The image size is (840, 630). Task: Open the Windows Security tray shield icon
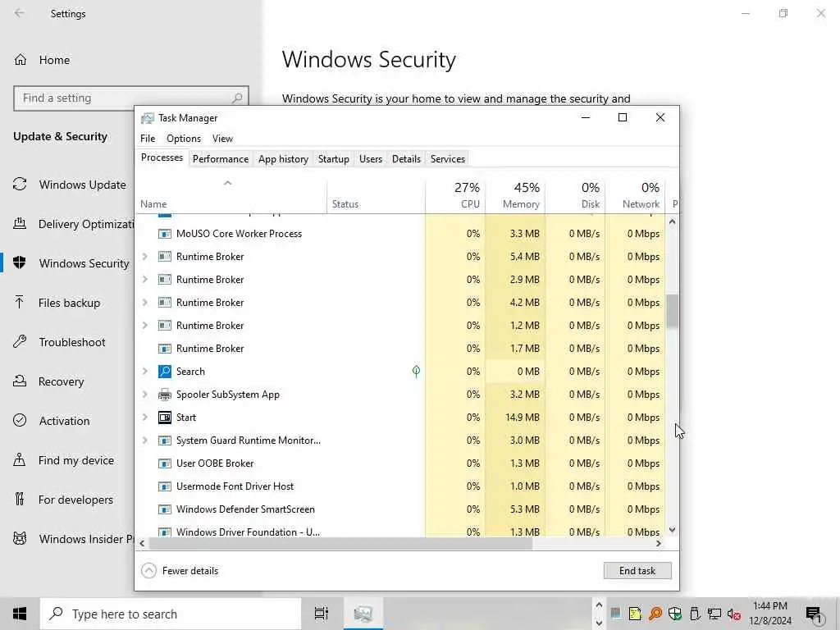pos(675,614)
